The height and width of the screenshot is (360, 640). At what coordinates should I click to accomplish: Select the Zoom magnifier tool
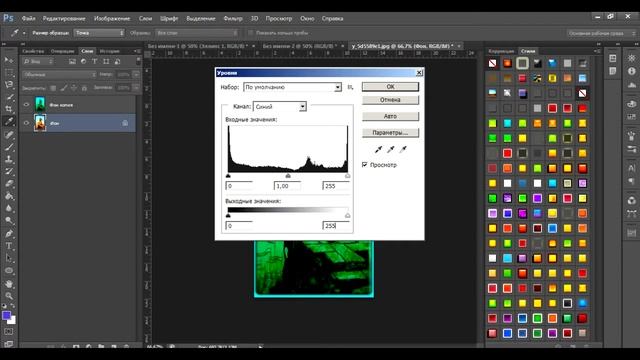9,296
